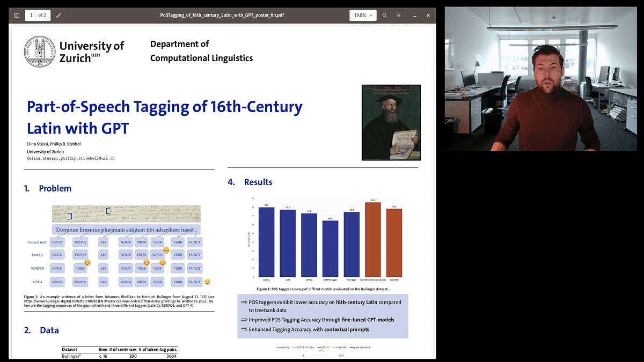
Task: Open the annotation pencil tool
Action: (x=58, y=15)
